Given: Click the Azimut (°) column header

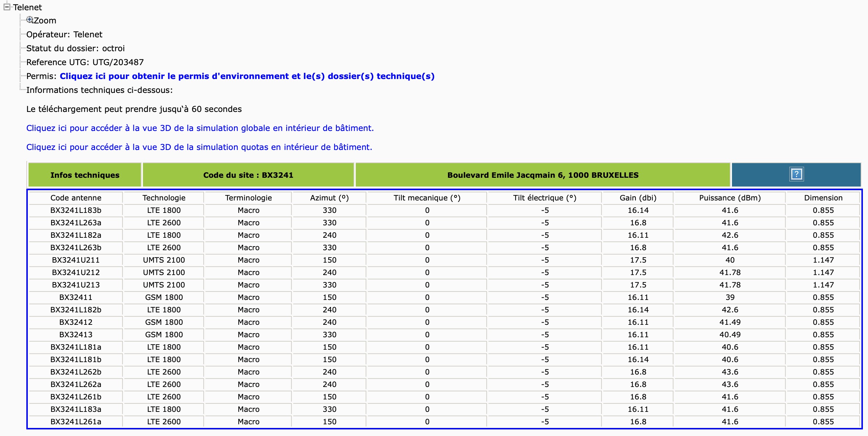Looking at the screenshot, I should tap(329, 198).
